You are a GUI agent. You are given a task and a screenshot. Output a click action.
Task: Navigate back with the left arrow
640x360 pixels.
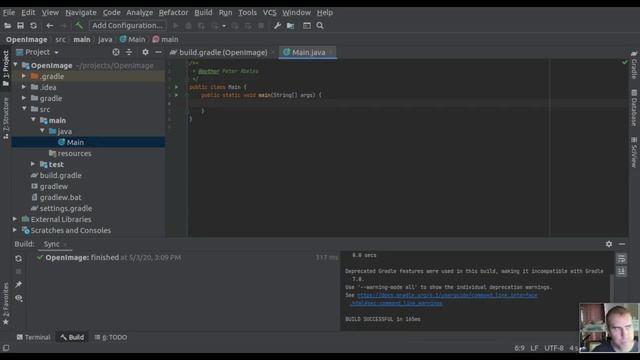[49, 26]
